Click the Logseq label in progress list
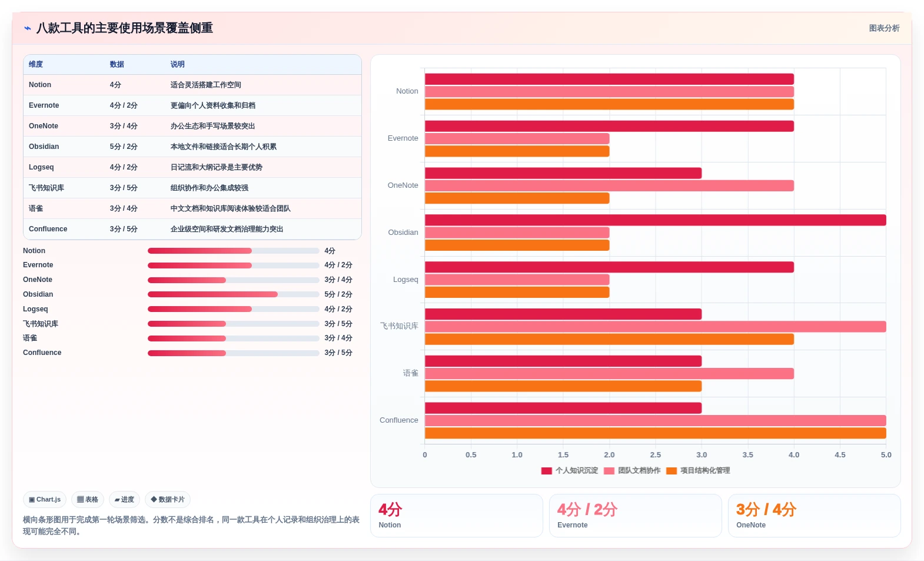The height and width of the screenshot is (561, 924). click(35, 309)
